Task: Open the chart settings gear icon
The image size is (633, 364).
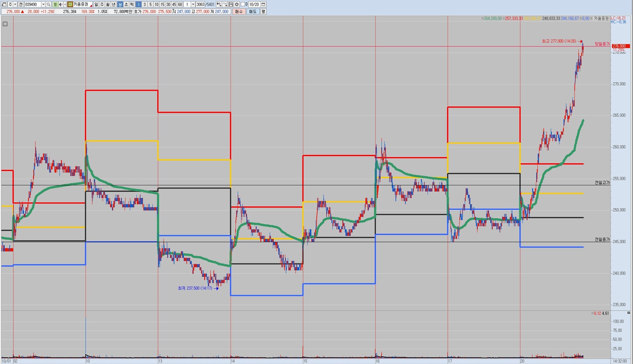Action: (x=237, y=4)
